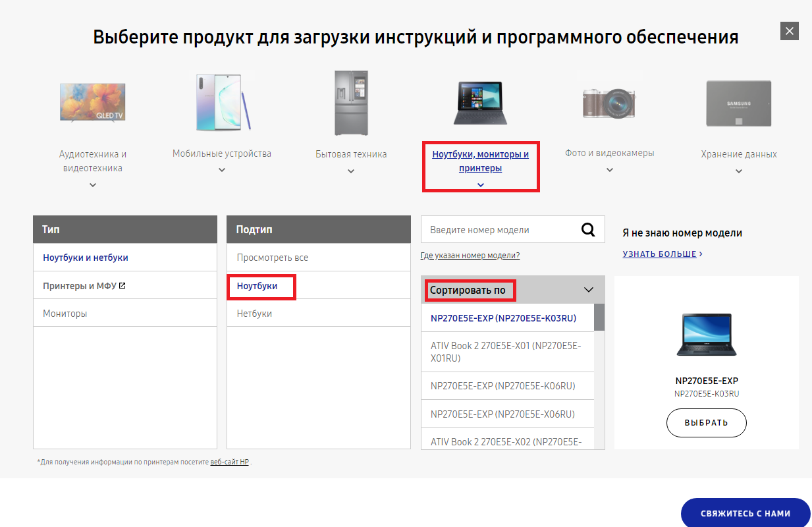This screenshot has width=812, height=527.
Task: Open the Сортировать по dropdown
Action: coord(512,290)
